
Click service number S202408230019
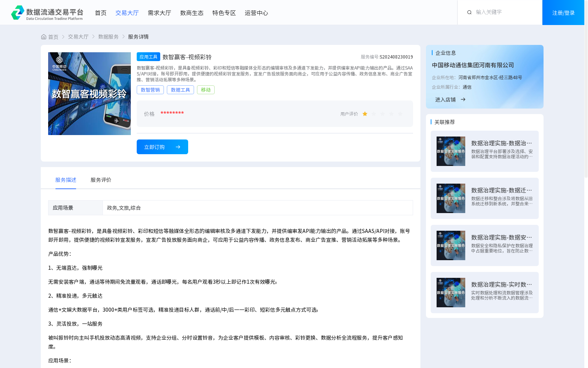click(x=396, y=57)
